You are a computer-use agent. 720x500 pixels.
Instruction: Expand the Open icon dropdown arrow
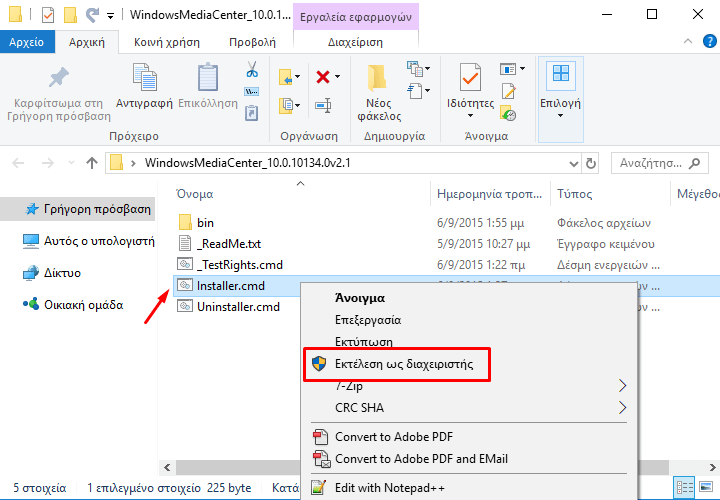tap(523, 69)
